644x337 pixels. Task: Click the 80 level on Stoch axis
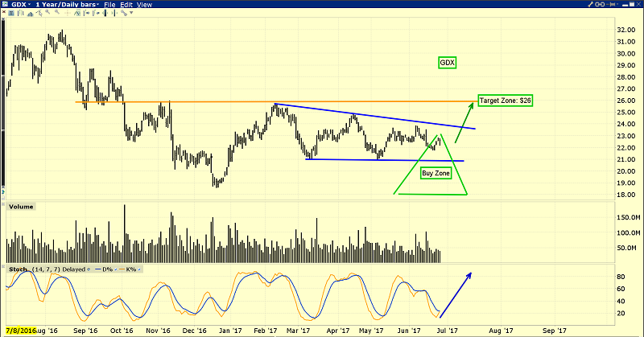pos(621,277)
